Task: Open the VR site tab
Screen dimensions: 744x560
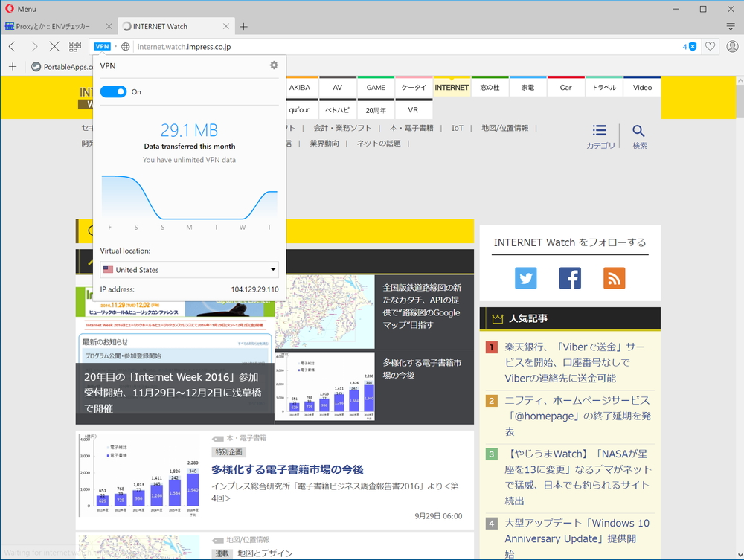Action: pos(413,109)
